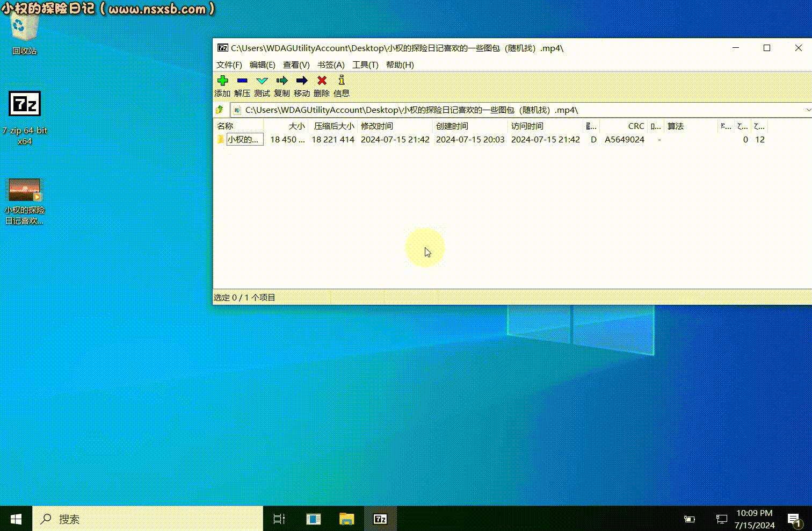The image size is (812, 531).
Task: Open the 编辑(E) menu
Action: (263, 65)
